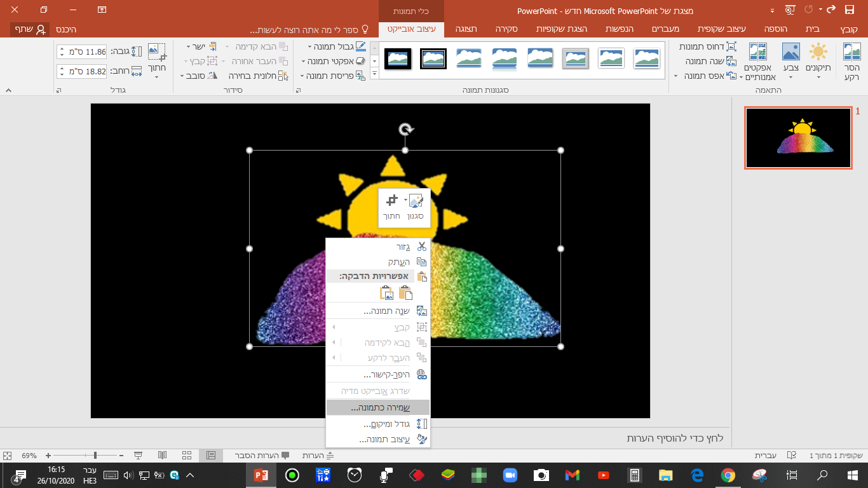This screenshot has width=868, height=488.
Task: Choose the Use Destination Theme paste icon
Action: (405, 293)
